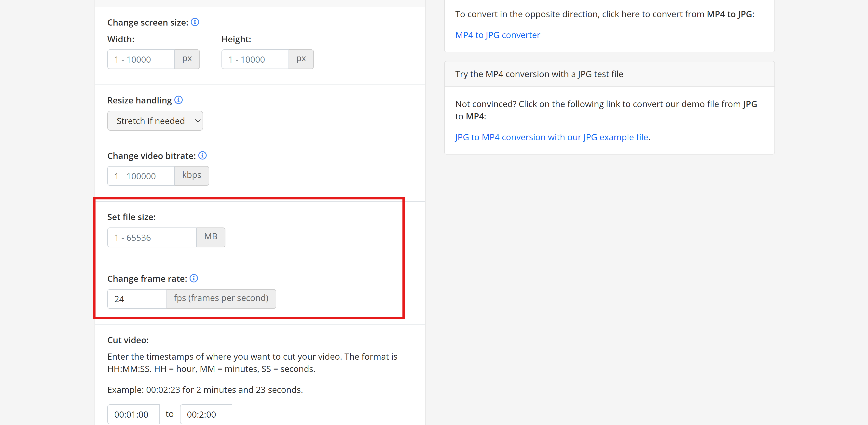Click the Width input field
This screenshot has height=425, width=868.
141,59
